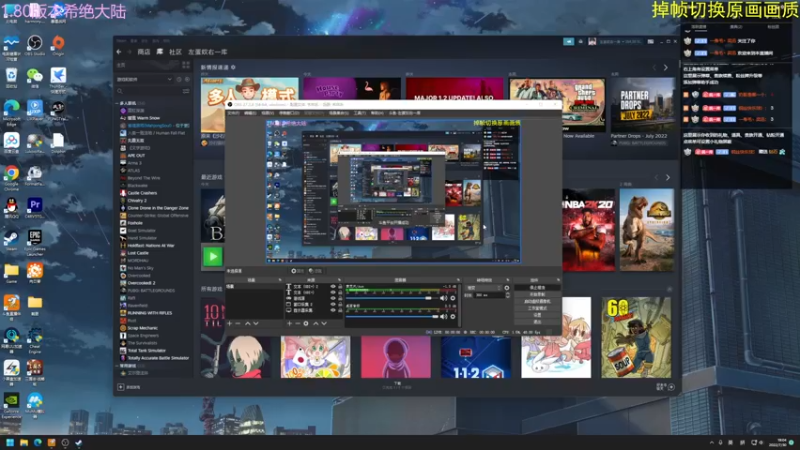
Task: Open the 游戏和软件 dropdown in Steam sidebar
Action: coord(145,79)
